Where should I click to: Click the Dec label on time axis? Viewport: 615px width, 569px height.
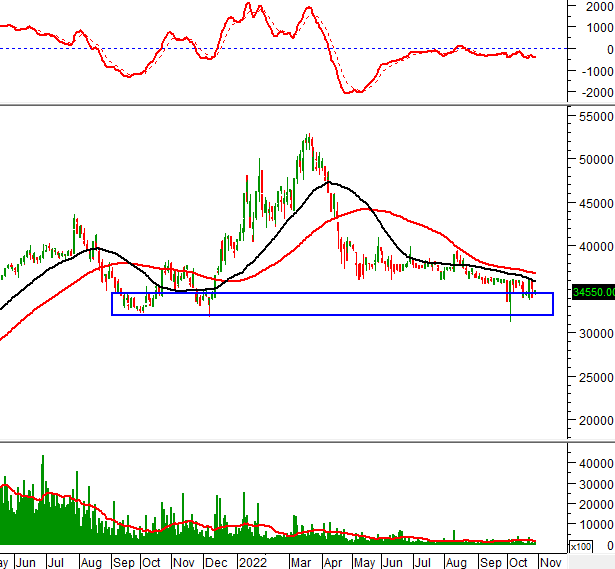216,562
